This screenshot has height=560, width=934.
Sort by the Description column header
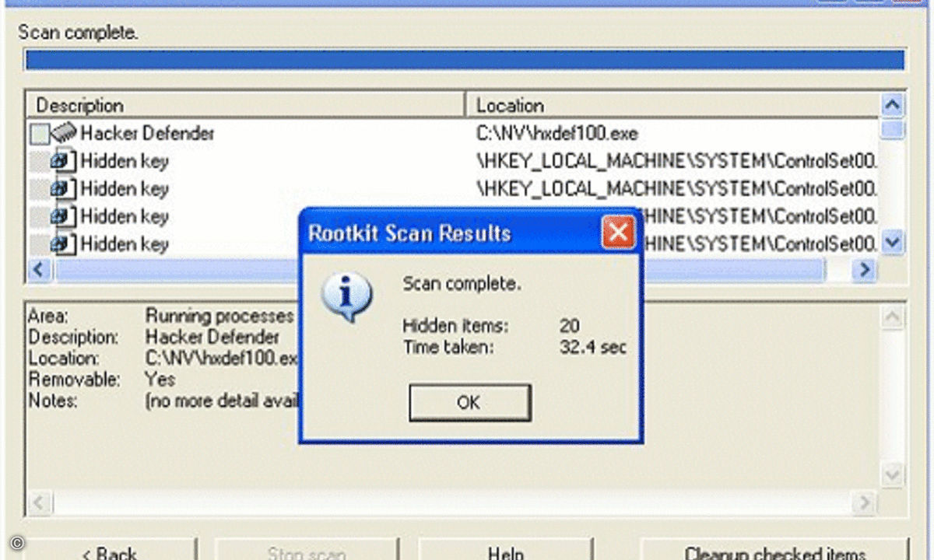245,105
